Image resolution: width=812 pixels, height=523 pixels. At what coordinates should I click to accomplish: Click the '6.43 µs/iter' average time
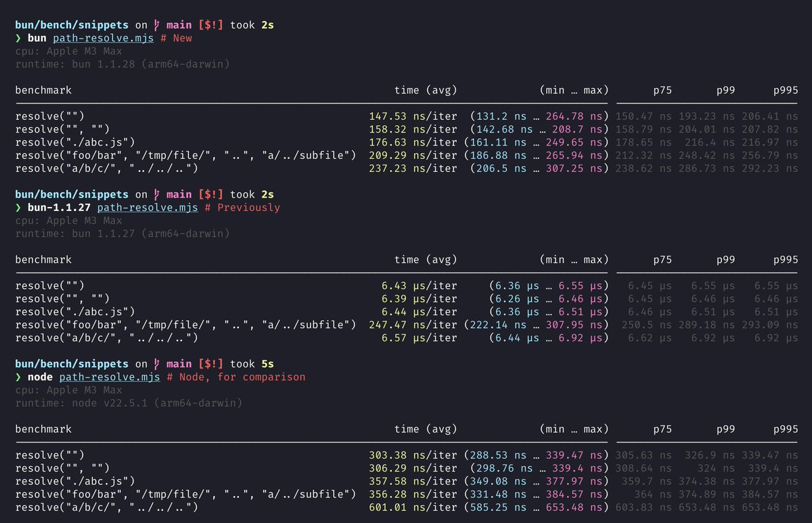tap(419, 286)
